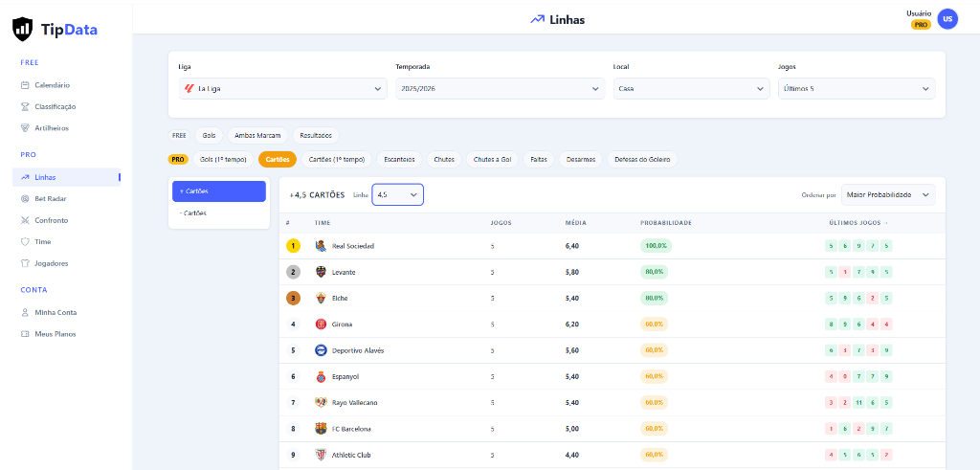This screenshot has height=470, width=980.
Task: Select the Ambas Marcam filter chip
Action: tap(257, 135)
